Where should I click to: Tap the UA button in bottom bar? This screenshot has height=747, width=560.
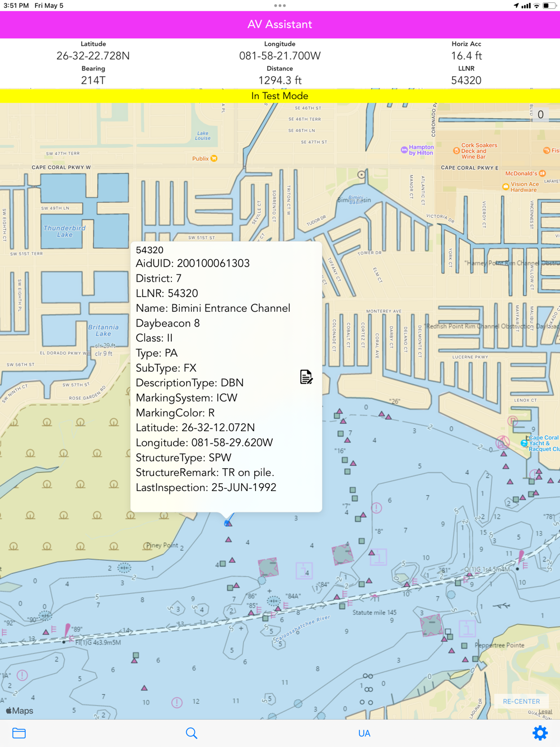click(364, 733)
